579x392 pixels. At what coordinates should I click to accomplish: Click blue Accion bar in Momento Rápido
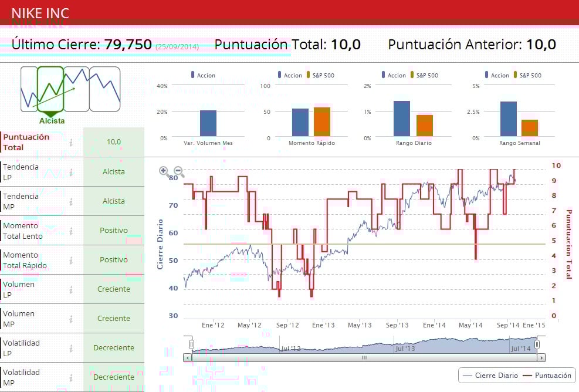(x=300, y=122)
